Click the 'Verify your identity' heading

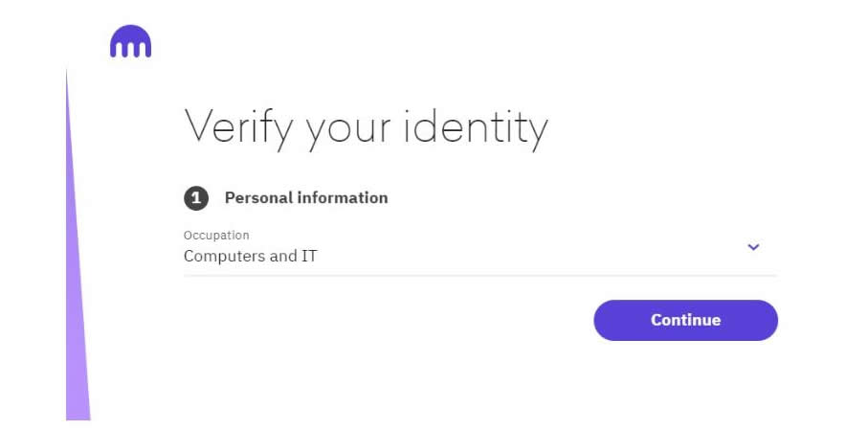pyautogui.click(x=366, y=128)
